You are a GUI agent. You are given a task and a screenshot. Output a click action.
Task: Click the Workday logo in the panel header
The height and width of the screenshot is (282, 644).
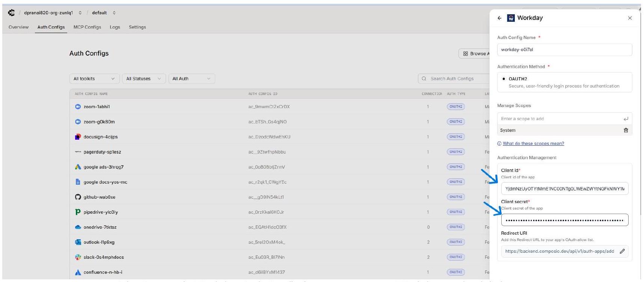click(x=511, y=18)
